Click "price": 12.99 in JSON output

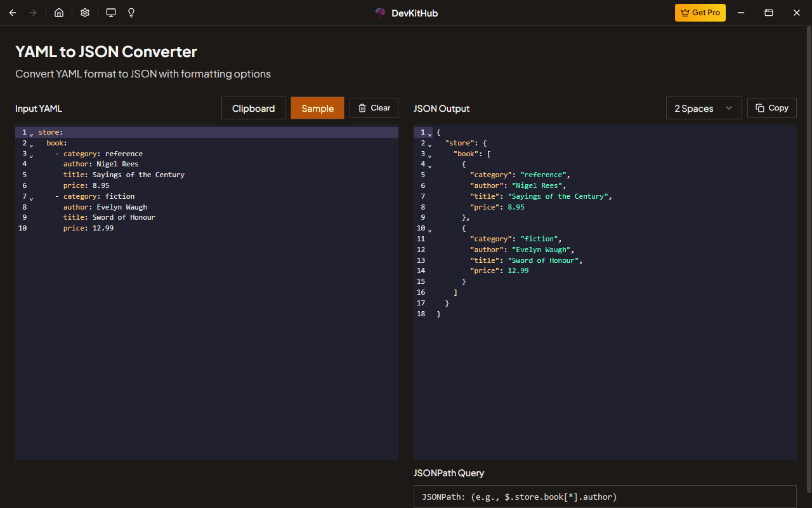[x=499, y=271]
